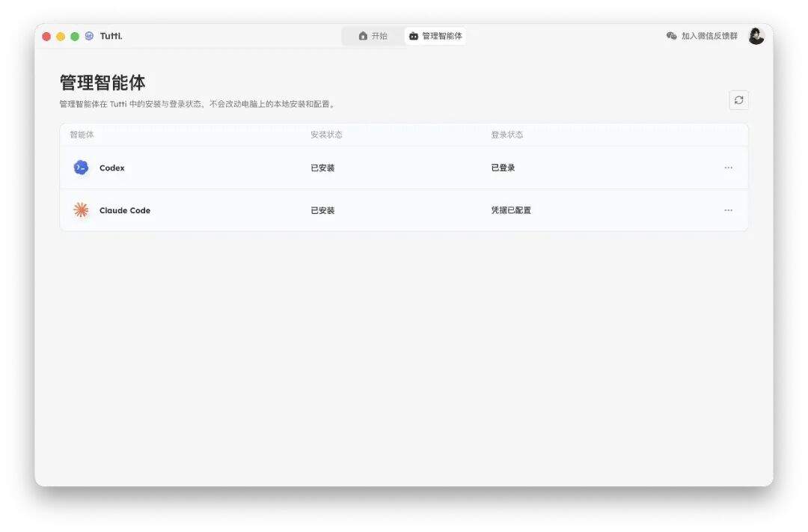The width and height of the screenshot is (808, 532).
Task: Click the robot icon in 管理智能体 tab
Action: 413,36
